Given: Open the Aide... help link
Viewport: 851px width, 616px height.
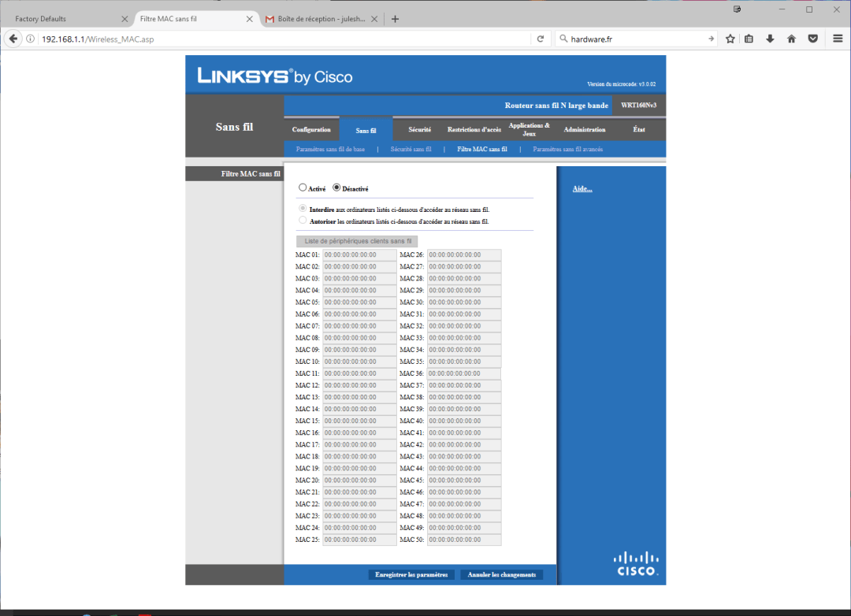Looking at the screenshot, I should (x=582, y=189).
